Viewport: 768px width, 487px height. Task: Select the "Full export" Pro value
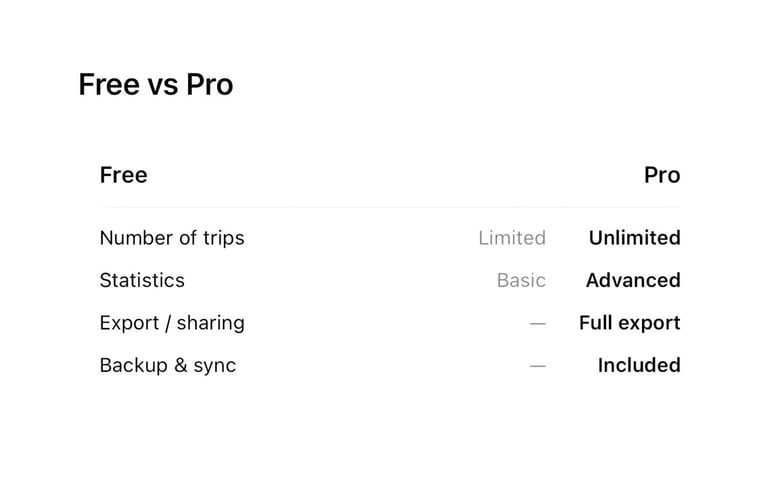click(629, 323)
